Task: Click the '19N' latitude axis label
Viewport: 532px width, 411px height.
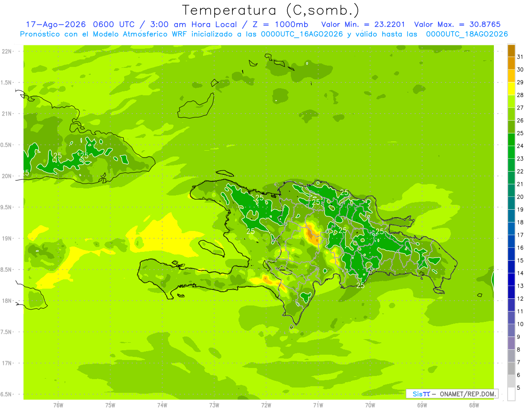Action: pos(7,239)
